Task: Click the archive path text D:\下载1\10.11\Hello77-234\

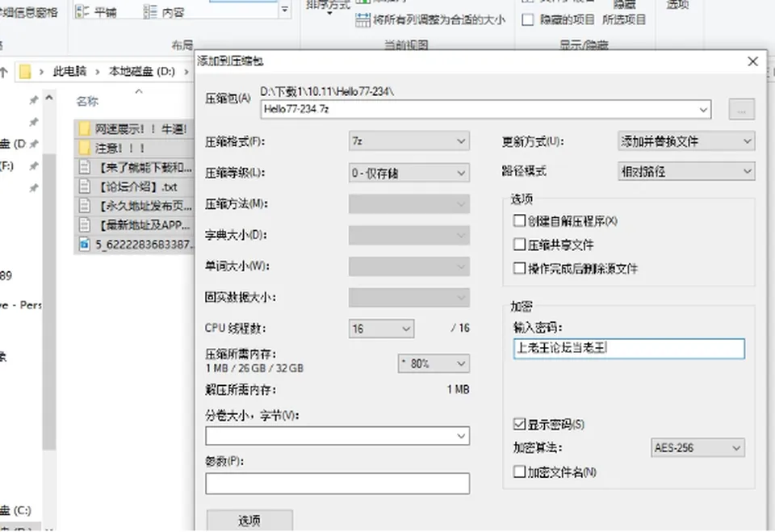Action: (327, 91)
